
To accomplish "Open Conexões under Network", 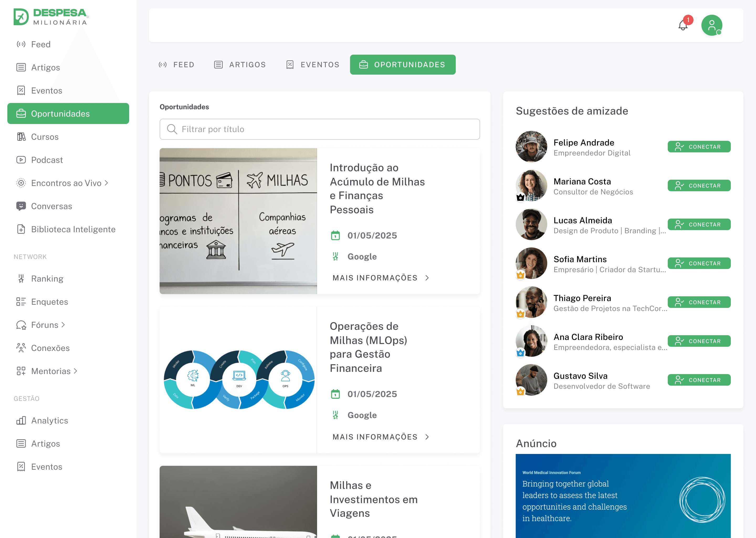I will [68, 348].
